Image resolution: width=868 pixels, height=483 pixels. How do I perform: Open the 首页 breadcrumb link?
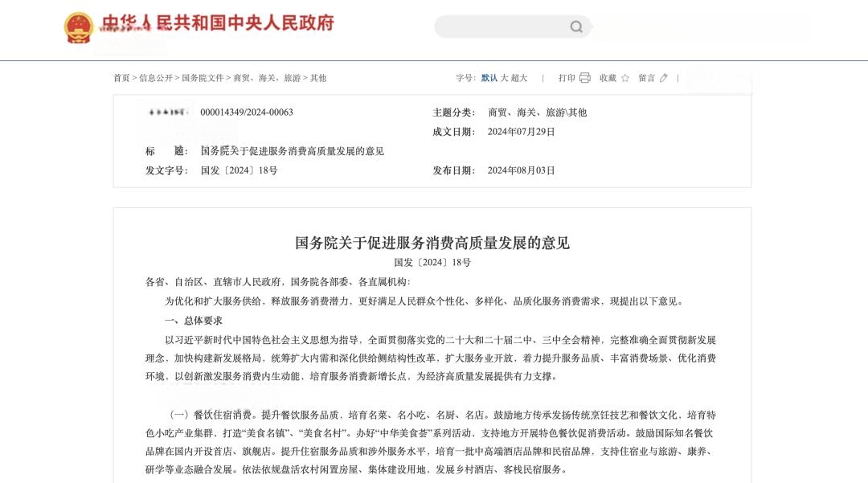click(121, 78)
